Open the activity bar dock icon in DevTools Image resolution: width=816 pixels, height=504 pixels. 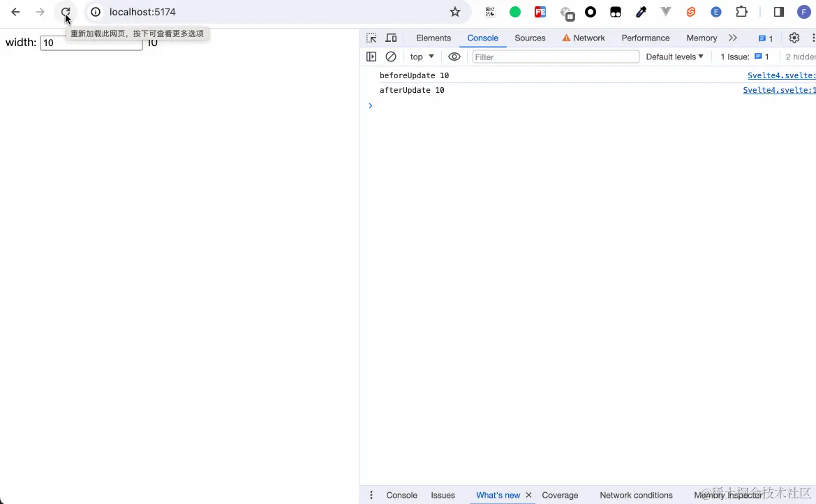[x=371, y=57]
